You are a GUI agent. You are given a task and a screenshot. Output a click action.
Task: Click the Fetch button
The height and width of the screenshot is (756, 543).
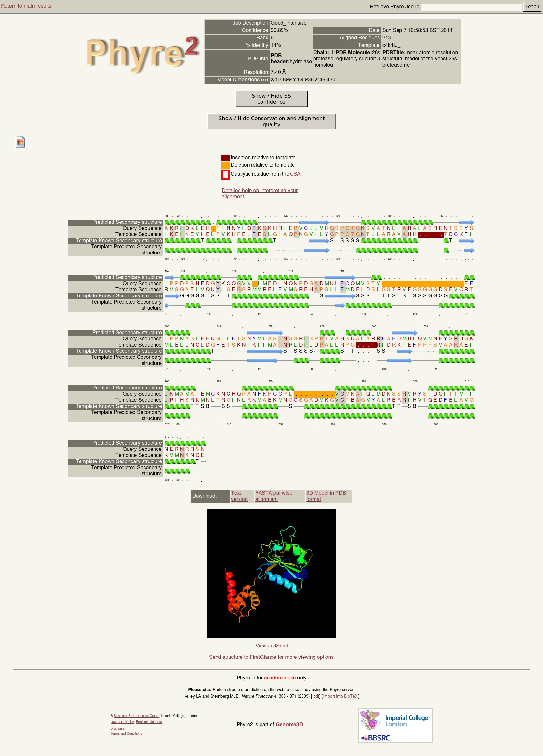[532, 6]
